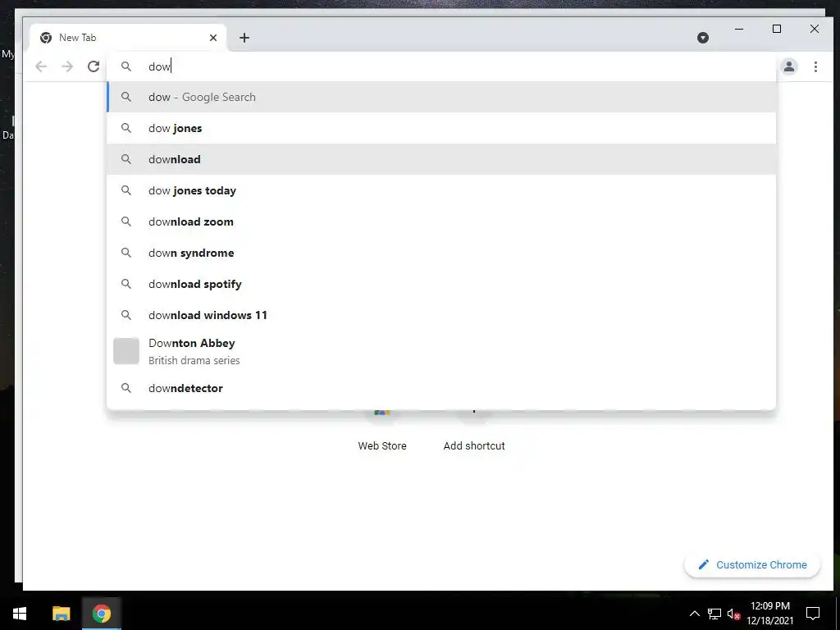The width and height of the screenshot is (840, 630).
Task: Click the Add shortcut tile
Action: [x=474, y=434]
